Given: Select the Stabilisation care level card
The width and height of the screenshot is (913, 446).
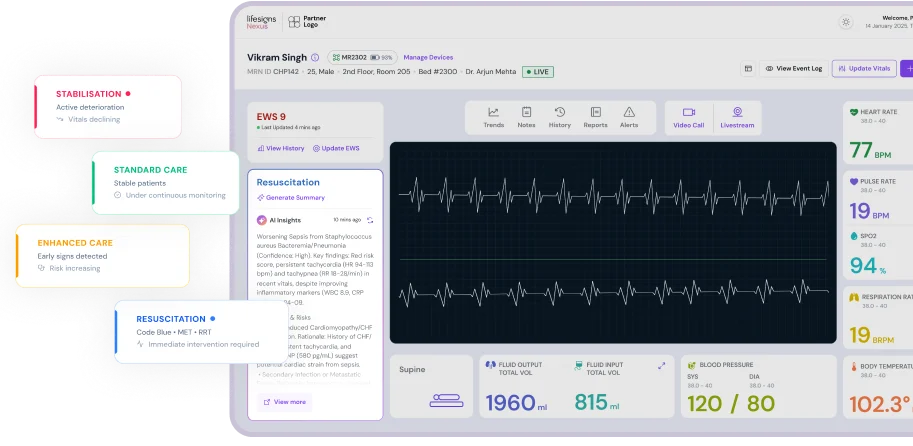Looking at the screenshot, I should click(108, 105).
